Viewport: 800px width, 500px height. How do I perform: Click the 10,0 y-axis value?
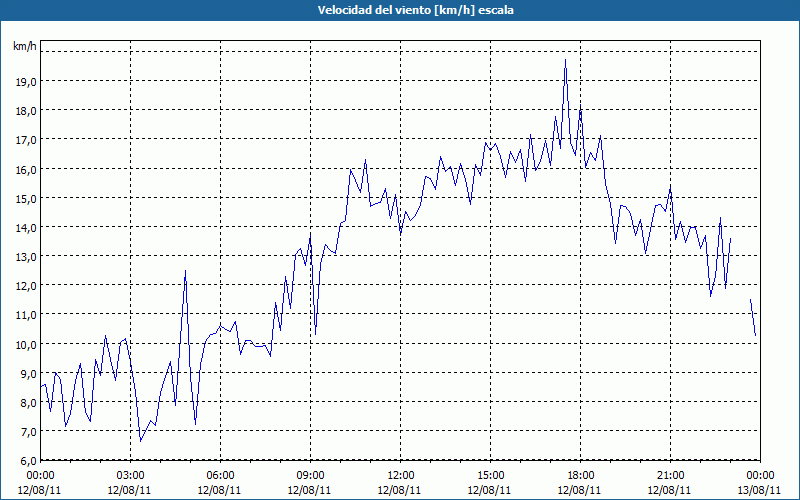[25, 344]
